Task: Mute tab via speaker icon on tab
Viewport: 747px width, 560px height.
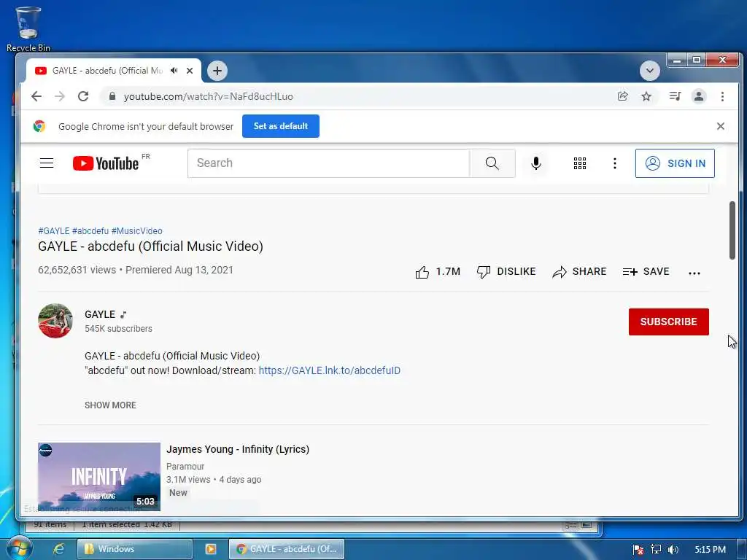Action: 174,71
